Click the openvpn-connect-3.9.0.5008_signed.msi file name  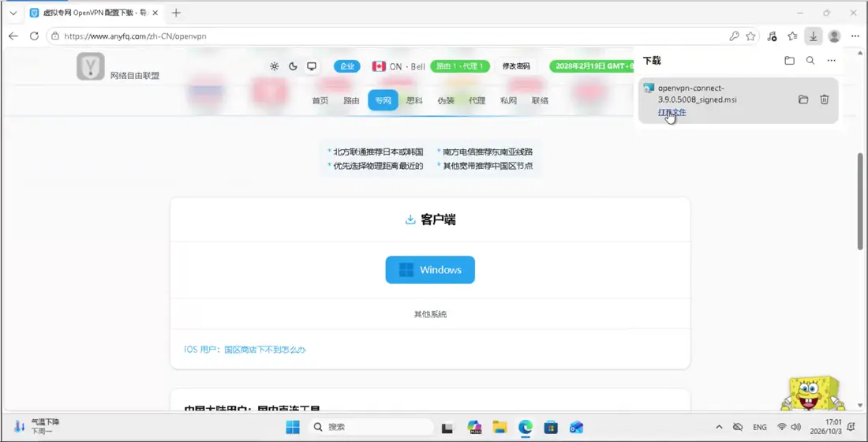(x=698, y=94)
